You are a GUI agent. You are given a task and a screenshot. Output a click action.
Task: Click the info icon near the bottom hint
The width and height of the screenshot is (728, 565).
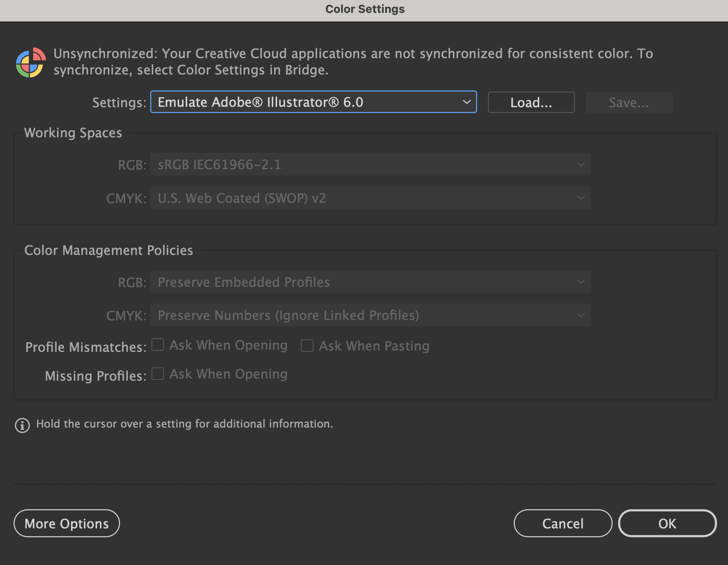pos(22,425)
